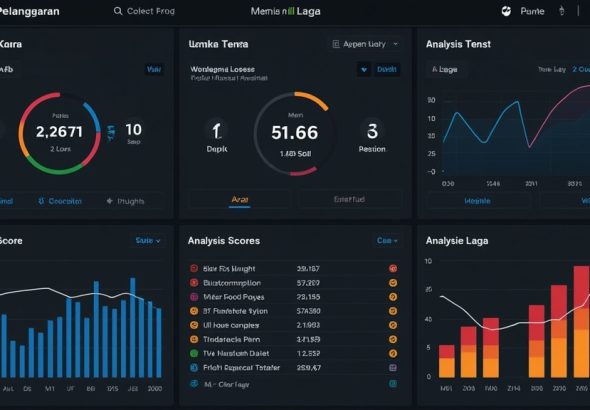Click the value 57A380

coord(308,311)
